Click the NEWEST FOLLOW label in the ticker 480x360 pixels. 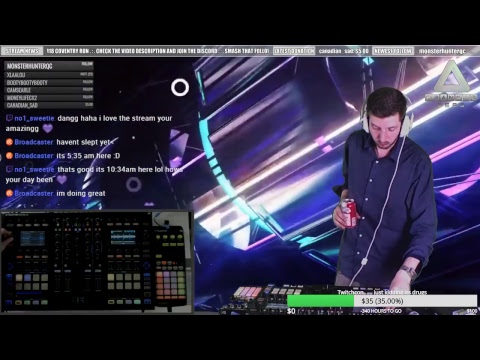coord(393,51)
